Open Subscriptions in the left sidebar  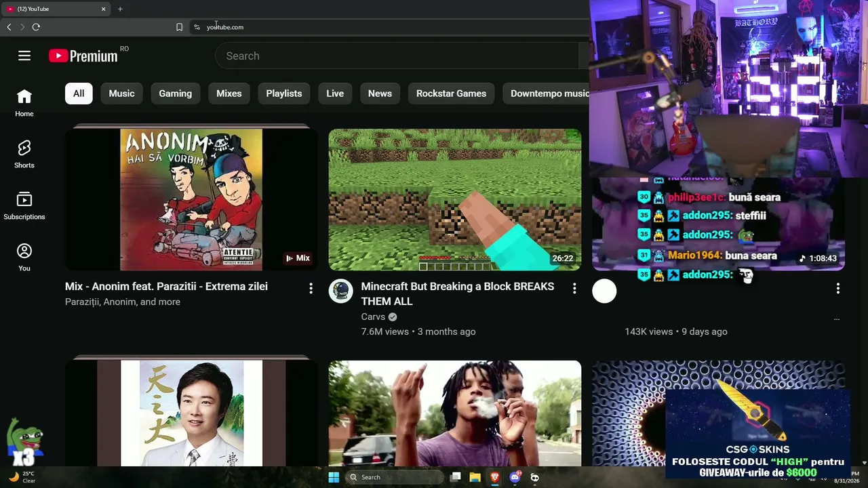pos(24,206)
